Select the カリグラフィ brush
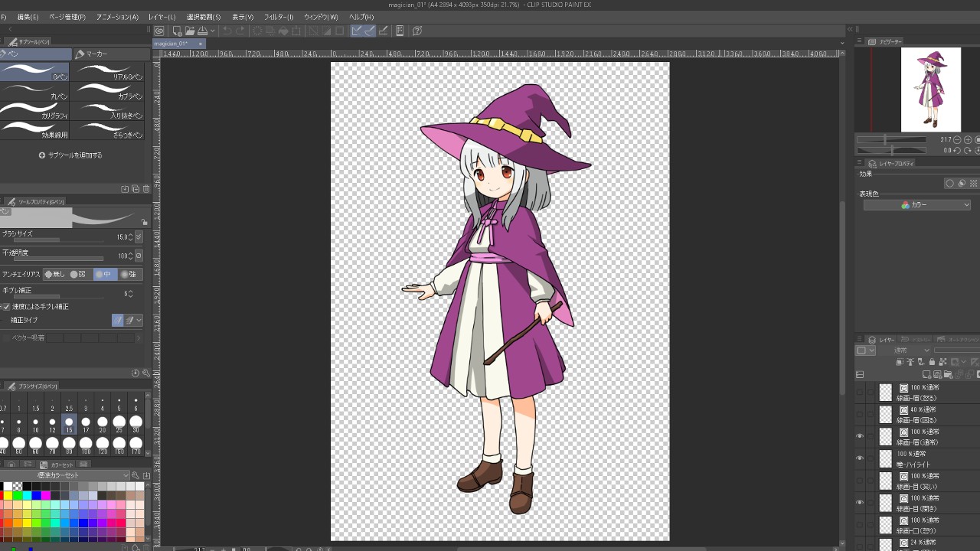Viewport: 980px width, 551px height. click(35, 111)
